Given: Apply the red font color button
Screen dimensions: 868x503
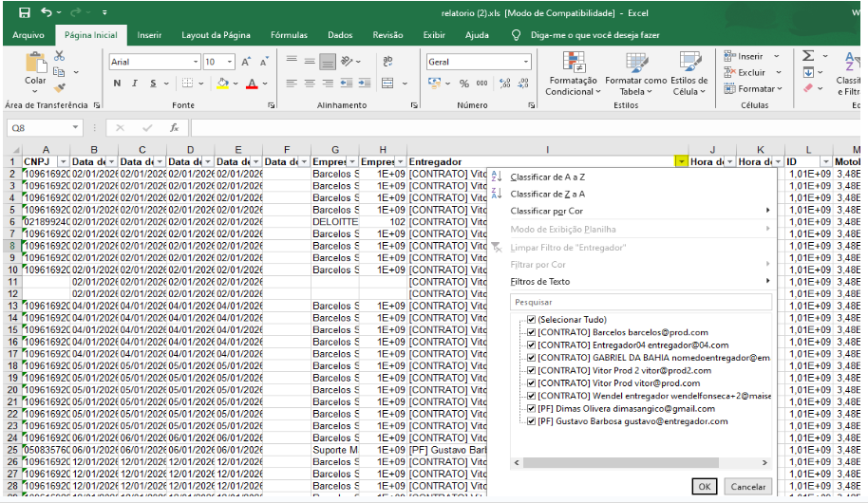Looking at the screenshot, I should 252,84.
